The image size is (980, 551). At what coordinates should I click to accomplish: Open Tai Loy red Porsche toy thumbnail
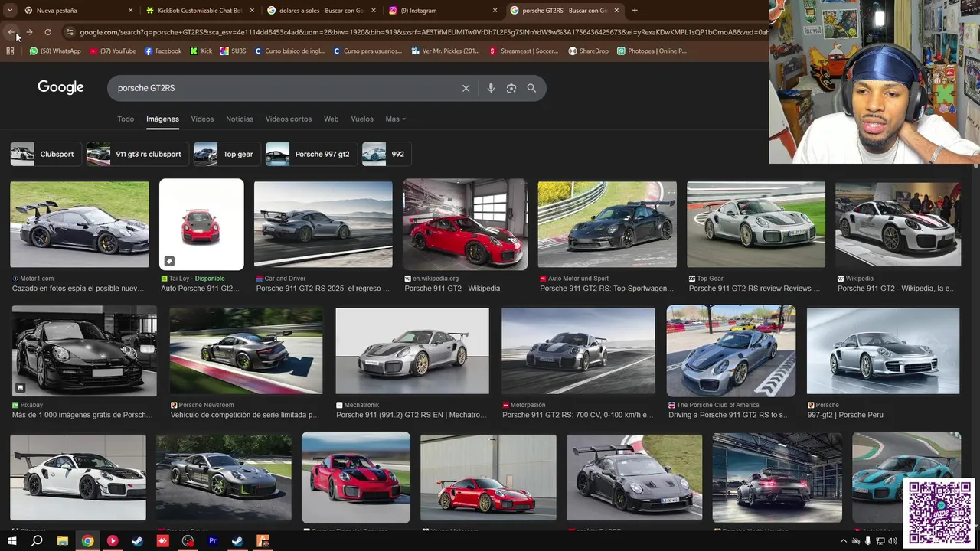(201, 224)
